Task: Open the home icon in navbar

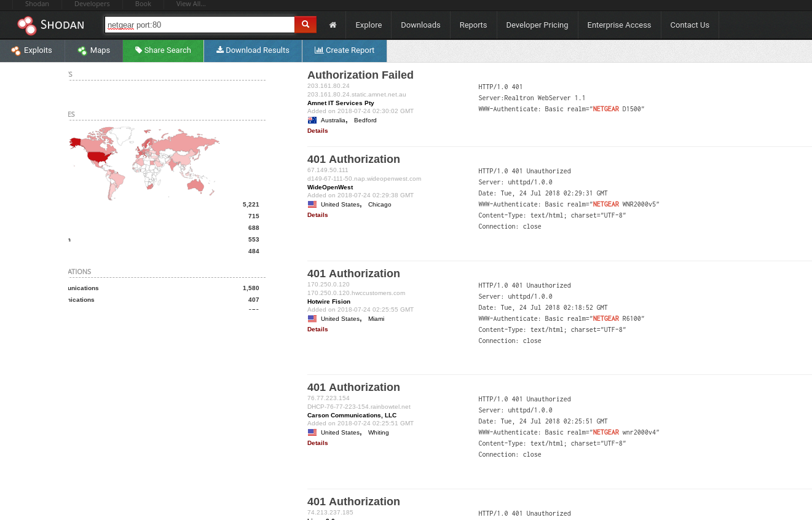Action: click(x=333, y=25)
